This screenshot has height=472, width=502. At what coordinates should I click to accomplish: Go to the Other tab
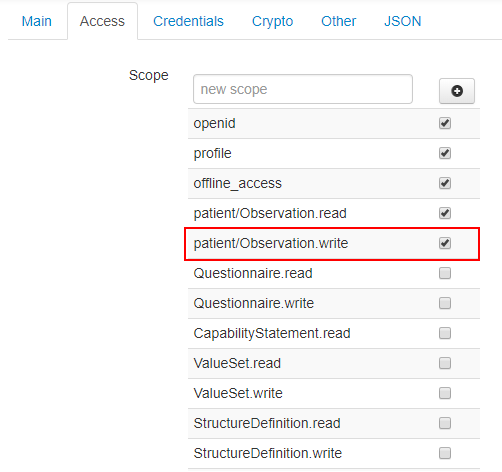click(338, 21)
